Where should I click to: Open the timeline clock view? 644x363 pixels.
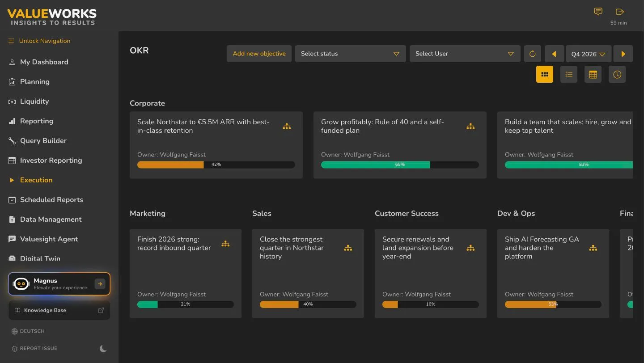[617, 75]
